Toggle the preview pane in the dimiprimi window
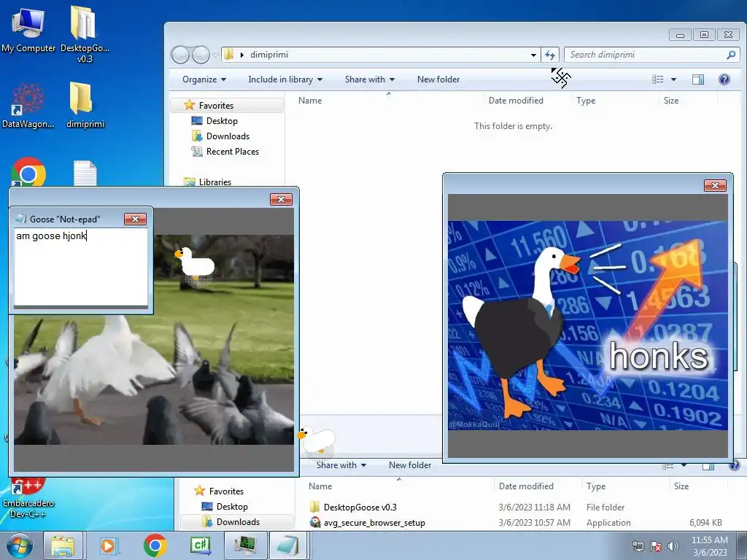The width and height of the screenshot is (747, 560). coord(698,79)
